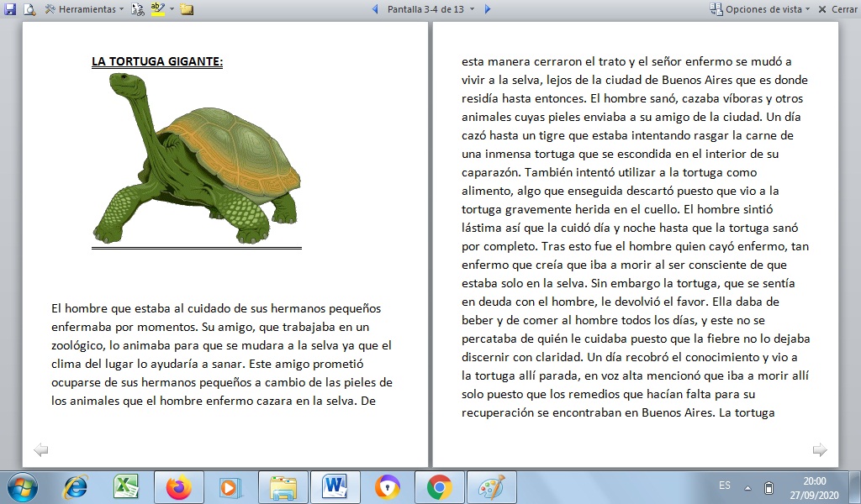The width and height of the screenshot is (861, 504).
Task: Click the heading LA TORTUGA GIGANTE:
Action: coord(157,61)
